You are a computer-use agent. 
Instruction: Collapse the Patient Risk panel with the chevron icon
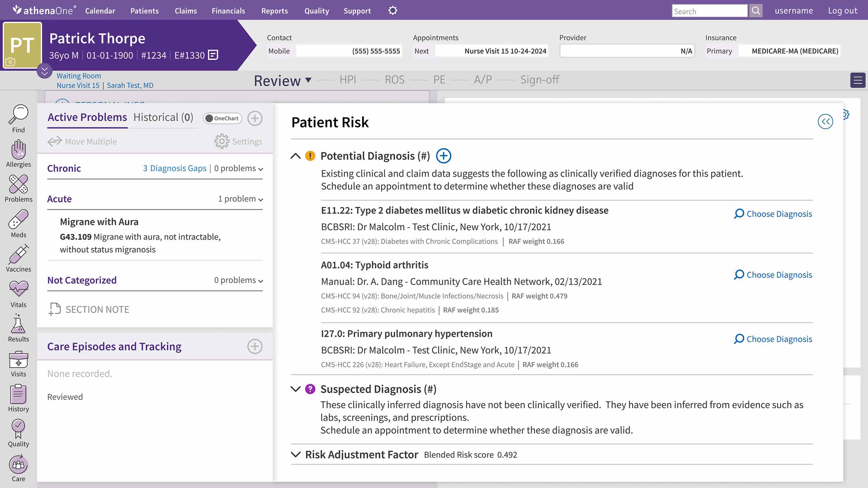click(x=826, y=121)
